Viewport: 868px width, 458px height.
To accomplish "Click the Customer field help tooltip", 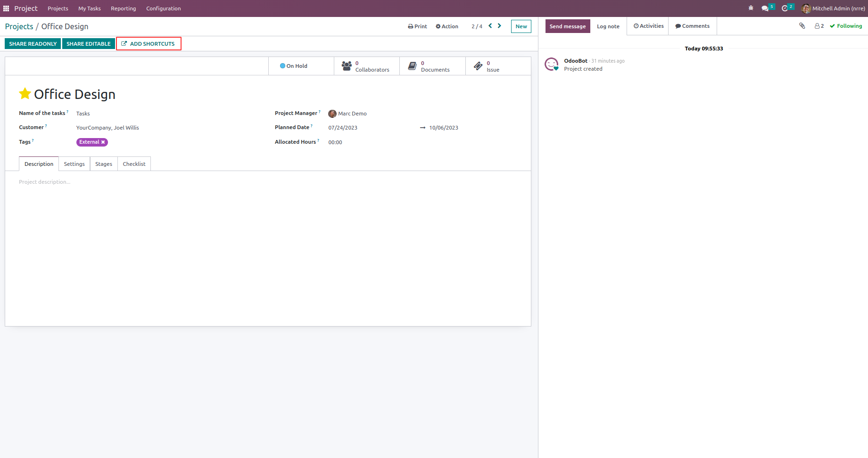I will coord(46,126).
